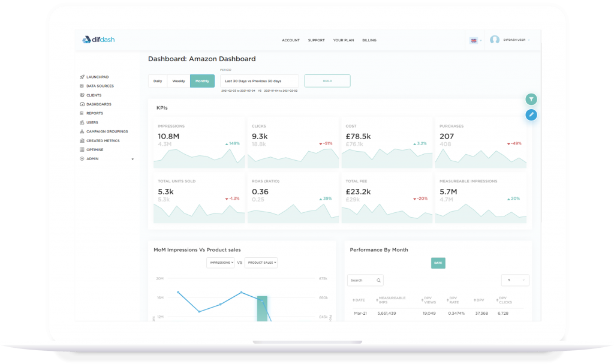Viewport: 614px width, 364px height.
Task: Open the period comparison dropdown
Action: (x=259, y=81)
